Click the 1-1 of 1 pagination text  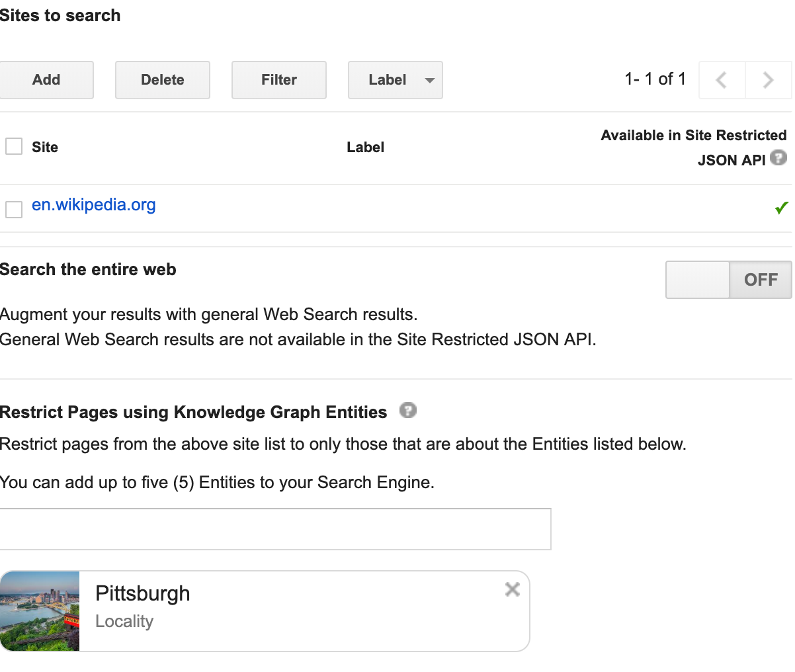(655, 79)
